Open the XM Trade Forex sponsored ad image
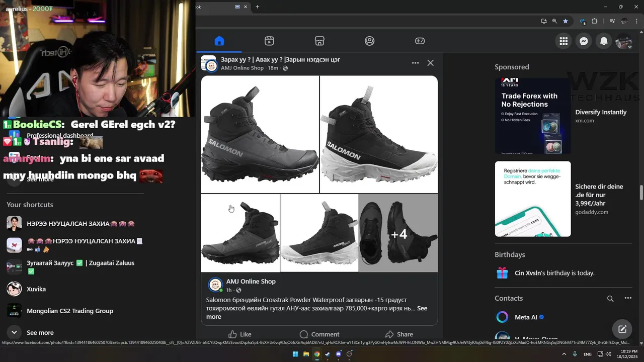644x362 pixels. tap(533, 116)
